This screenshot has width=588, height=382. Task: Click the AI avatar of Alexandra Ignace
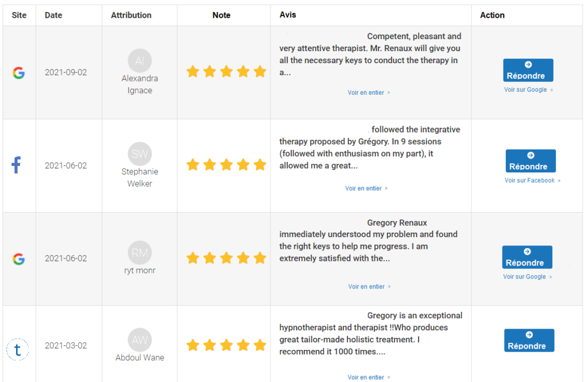click(x=140, y=60)
